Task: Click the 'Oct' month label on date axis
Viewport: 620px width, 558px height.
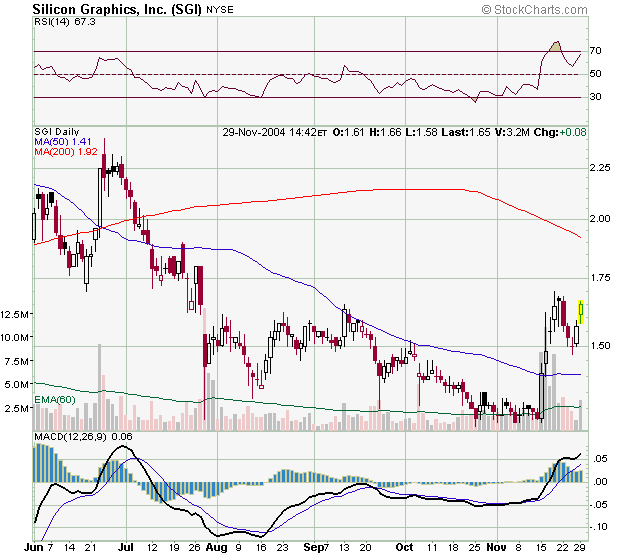Action: (405, 547)
